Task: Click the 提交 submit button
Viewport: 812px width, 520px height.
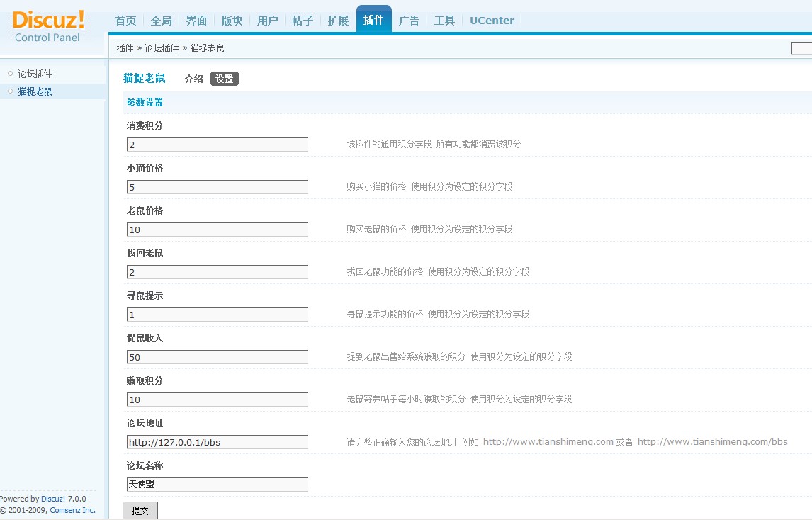Action: click(x=140, y=511)
